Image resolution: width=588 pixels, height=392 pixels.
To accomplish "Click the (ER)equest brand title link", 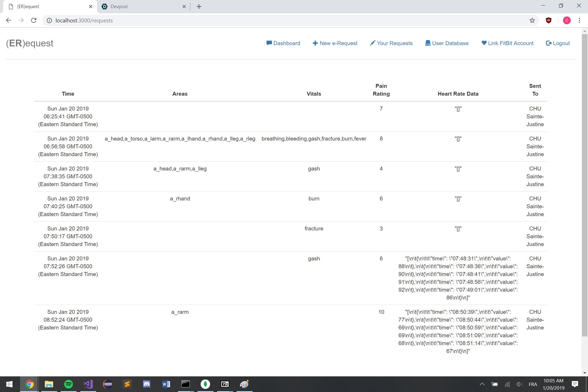I will pyautogui.click(x=30, y=43).
